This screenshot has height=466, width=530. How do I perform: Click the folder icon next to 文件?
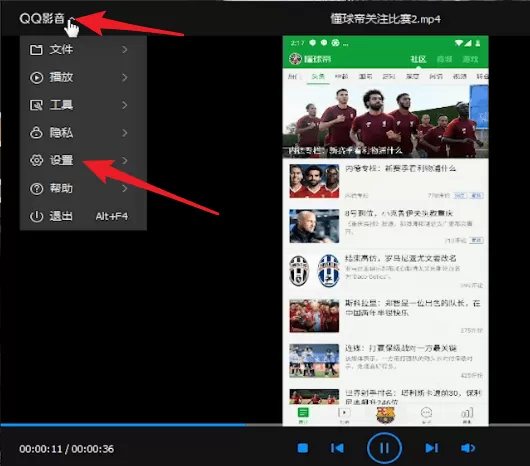click(36, 50)
